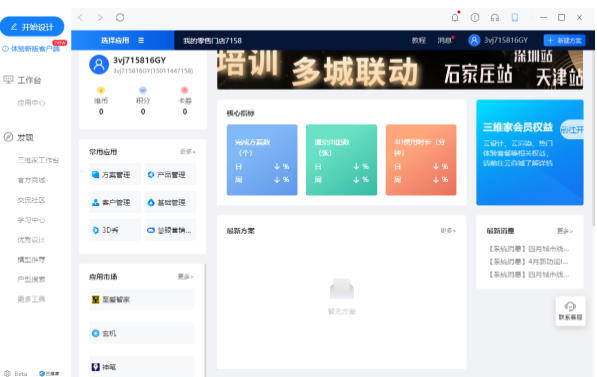The image size is (597, 377).
Task: Open the 体验新版客户端 link
Action: click(31, 49)
